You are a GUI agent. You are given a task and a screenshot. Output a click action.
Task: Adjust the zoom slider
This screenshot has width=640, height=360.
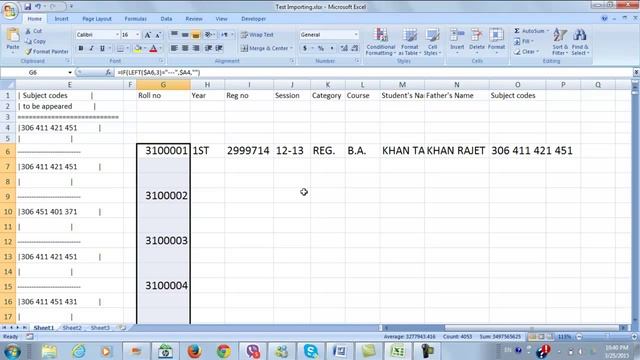(x=607, y=337)
